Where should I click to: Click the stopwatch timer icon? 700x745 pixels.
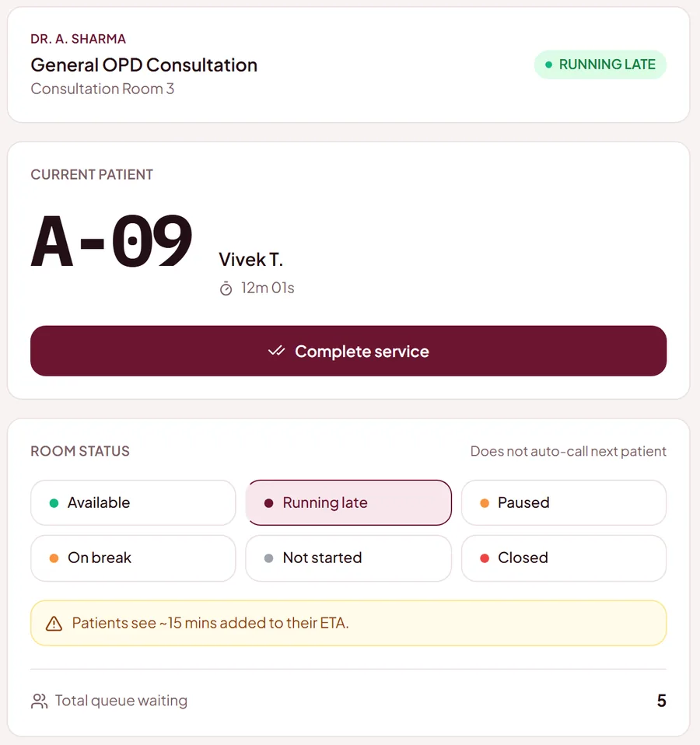pos(226,289)
